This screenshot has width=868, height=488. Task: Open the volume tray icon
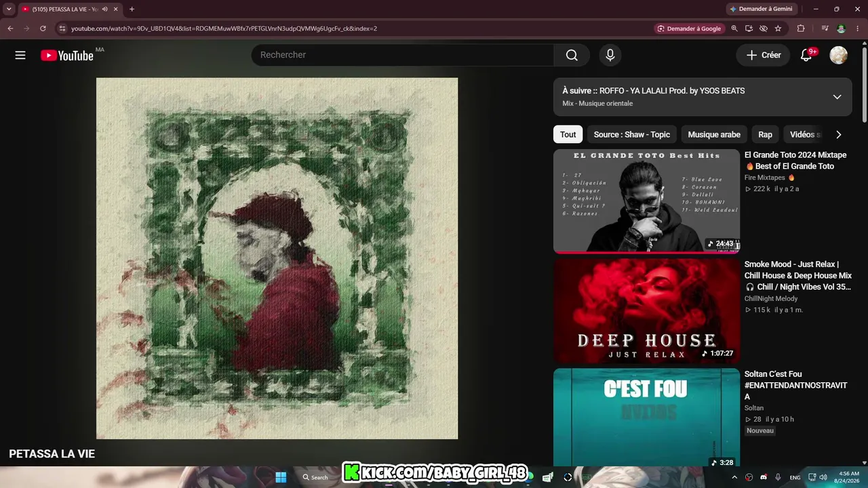823,477
